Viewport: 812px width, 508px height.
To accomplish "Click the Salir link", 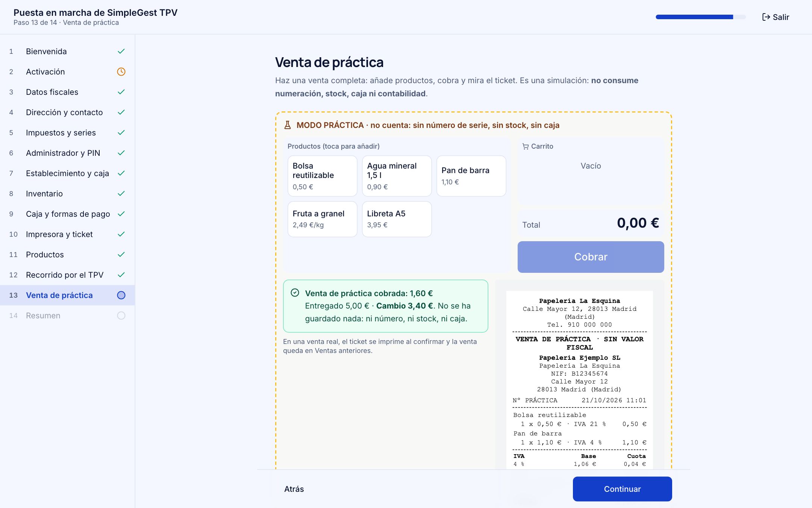I will point(776,17).
